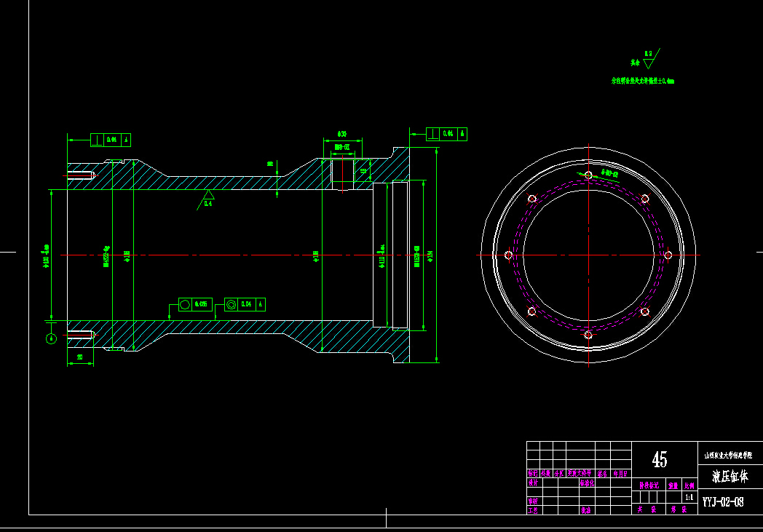Select the rightmost bolt hole in the end view
This screenshot has height=532, width=763.
tap(668, 255)
